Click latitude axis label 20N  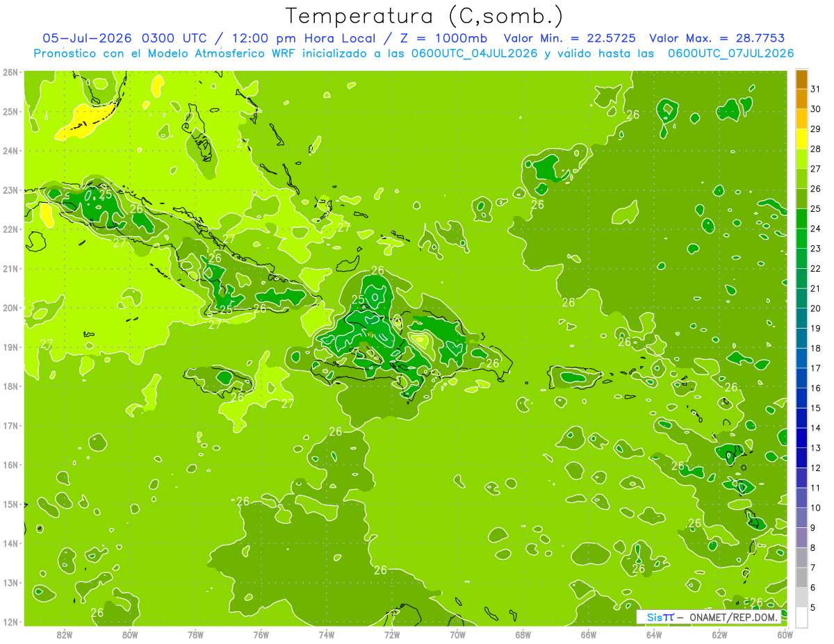(x=10, y=308)
